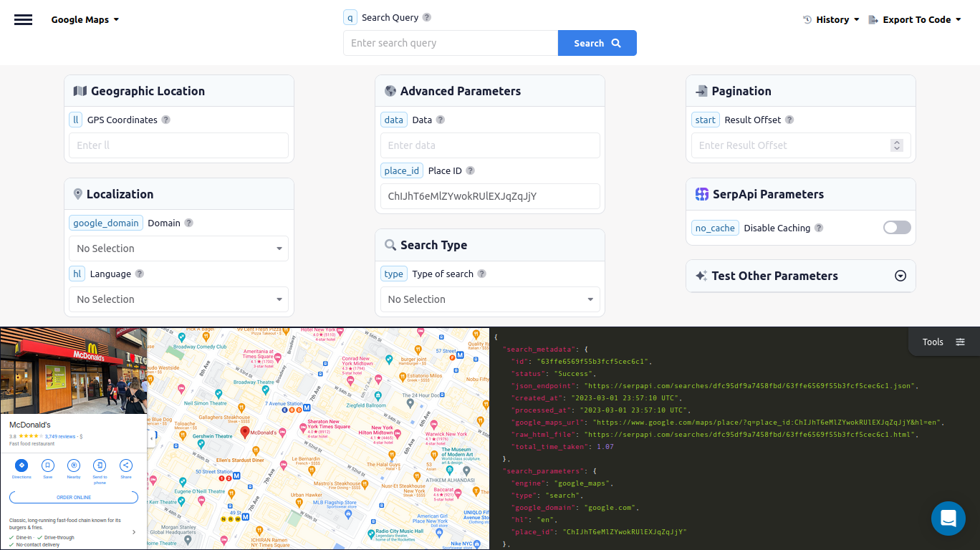Viewport: 980px width, 550px height.
Task: Click the Data parameter help icon
Action: tap(441, 120)
